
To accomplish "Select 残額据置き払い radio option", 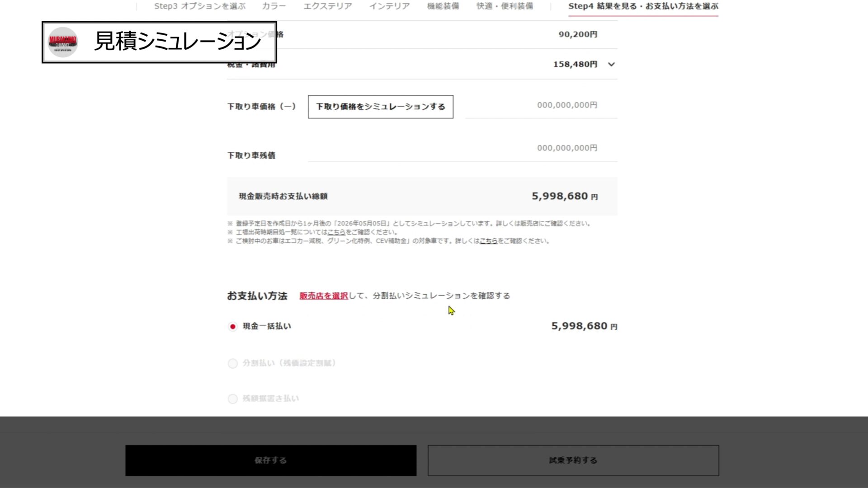I will click(232, 399).
